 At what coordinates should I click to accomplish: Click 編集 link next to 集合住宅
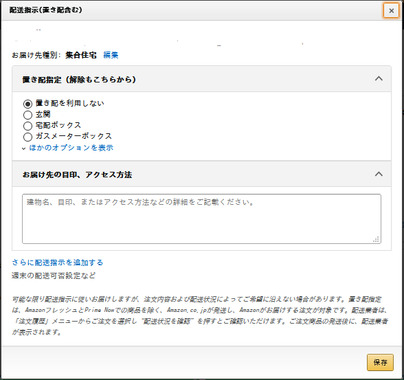click(111, 55)
